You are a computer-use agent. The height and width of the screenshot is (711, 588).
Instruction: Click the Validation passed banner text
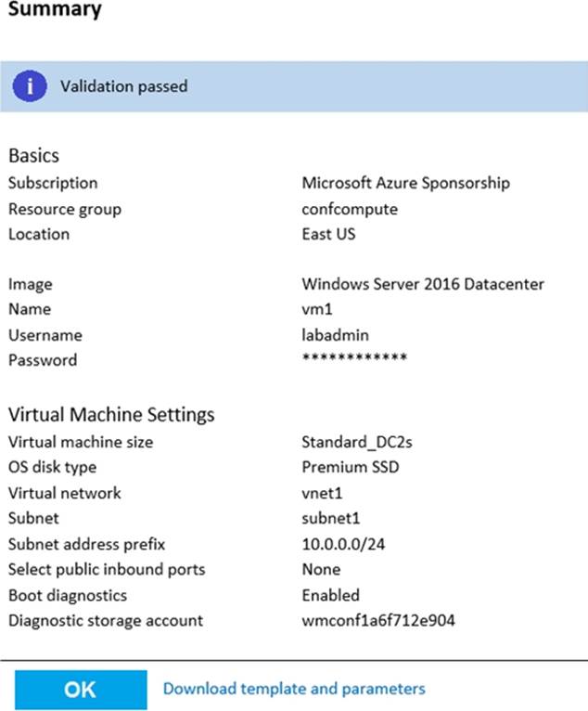tap(123, 86)
